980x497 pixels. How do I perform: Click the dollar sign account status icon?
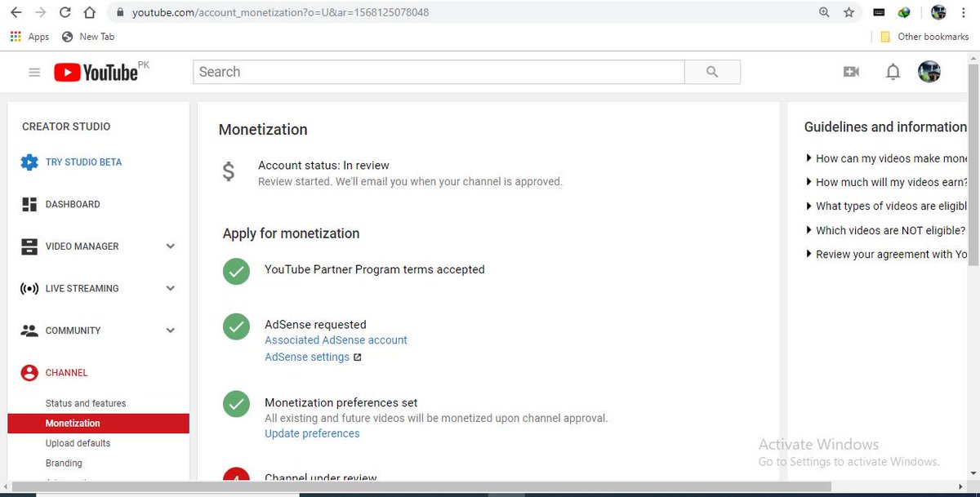tap(229, 172)
